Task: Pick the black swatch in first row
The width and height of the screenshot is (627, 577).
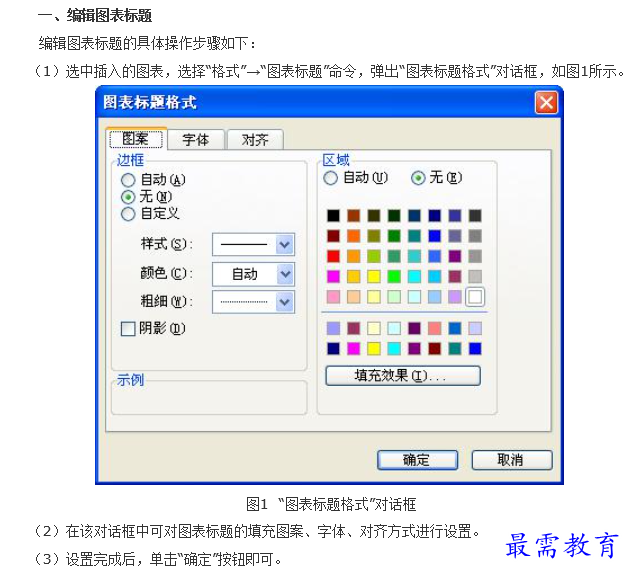Action: click(333, 216)
